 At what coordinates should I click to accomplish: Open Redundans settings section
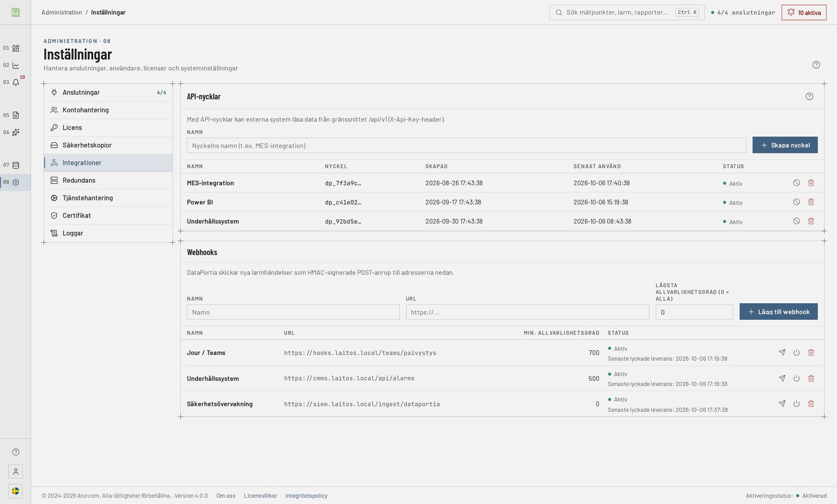pos(108,180)
